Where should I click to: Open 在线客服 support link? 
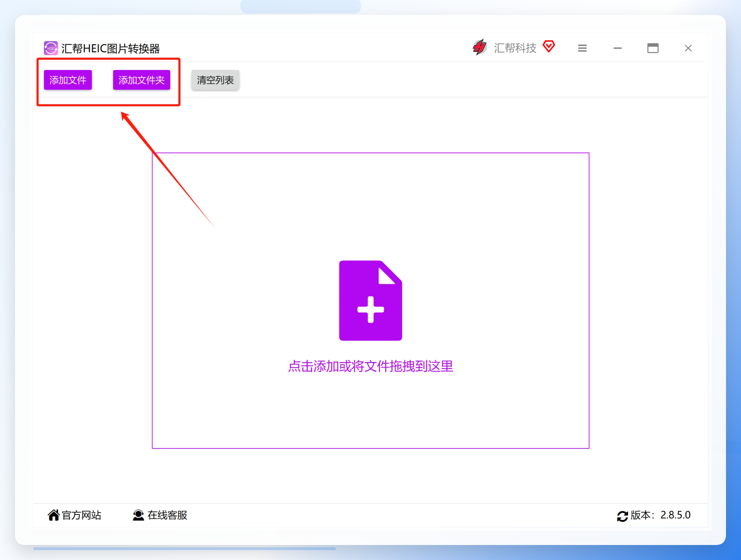click(x=167, y=515)
